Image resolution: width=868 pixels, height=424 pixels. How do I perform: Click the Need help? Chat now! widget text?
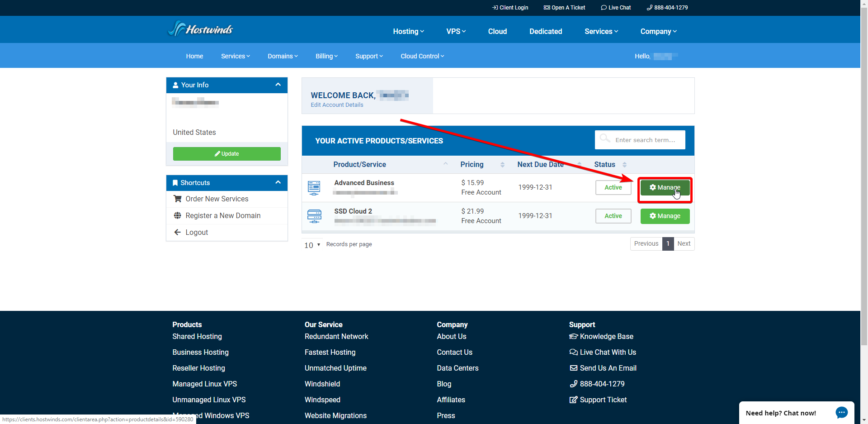click(781, 413)
